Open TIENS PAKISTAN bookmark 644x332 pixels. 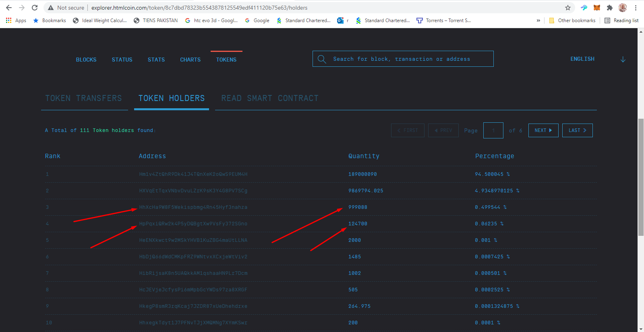click(156, 21)
